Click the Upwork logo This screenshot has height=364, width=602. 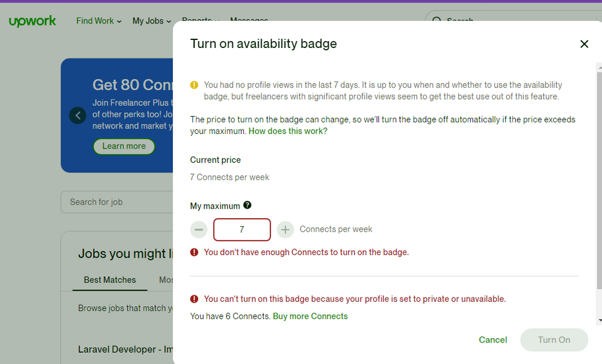(32, 21)
